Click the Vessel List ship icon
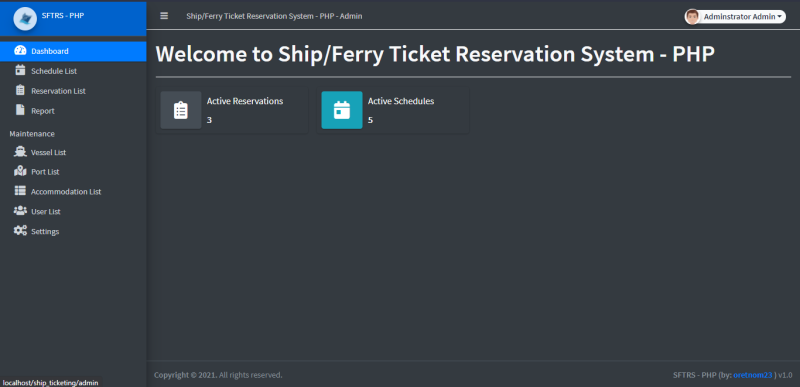The height and width of the screenshot is (387, 800). pyautogui.click(x=20, y=152)
